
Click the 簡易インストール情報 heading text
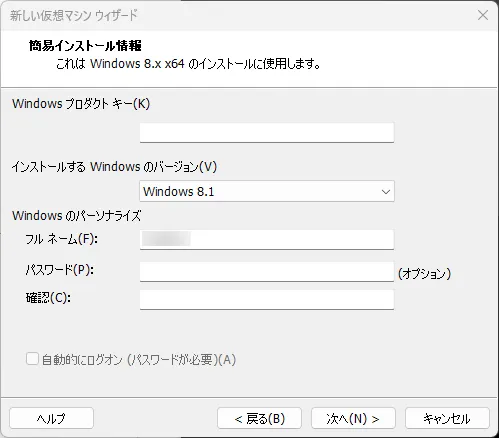pyautogui.click(x=85, y=46)
